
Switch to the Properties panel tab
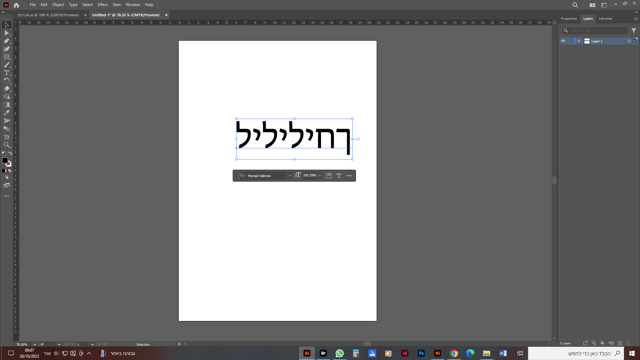click(x=569, y=19)
